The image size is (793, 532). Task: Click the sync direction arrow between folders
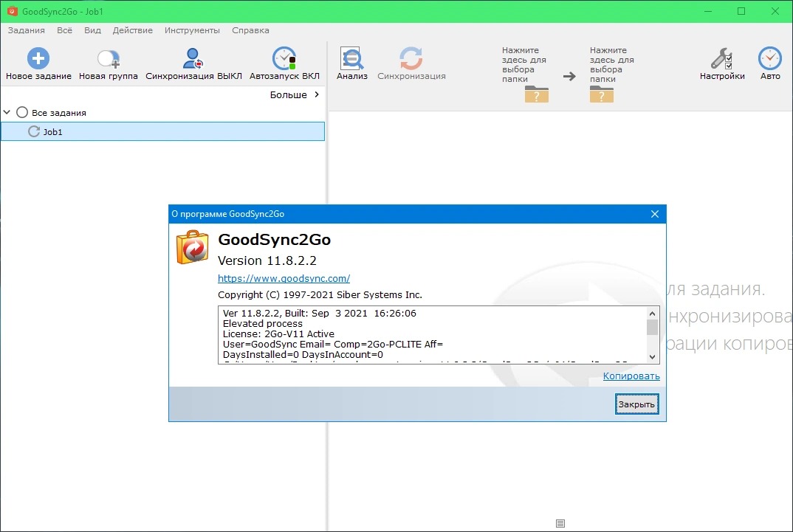pos(569,76)
